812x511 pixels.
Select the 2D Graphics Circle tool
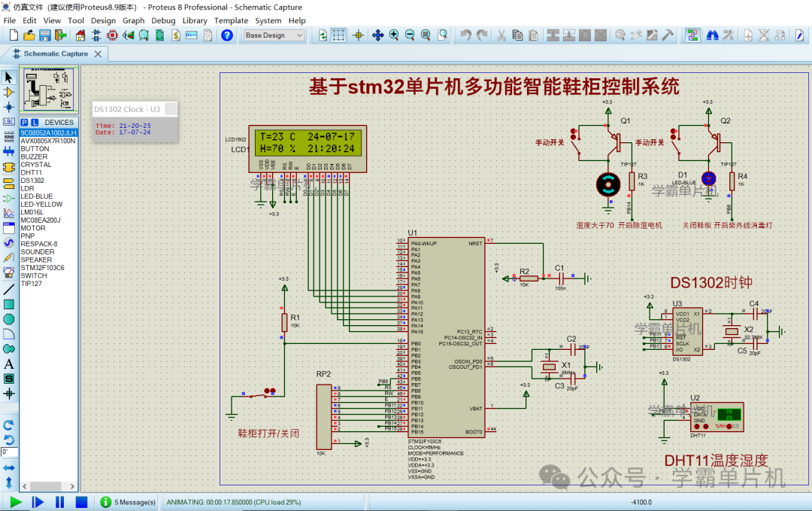9,319
